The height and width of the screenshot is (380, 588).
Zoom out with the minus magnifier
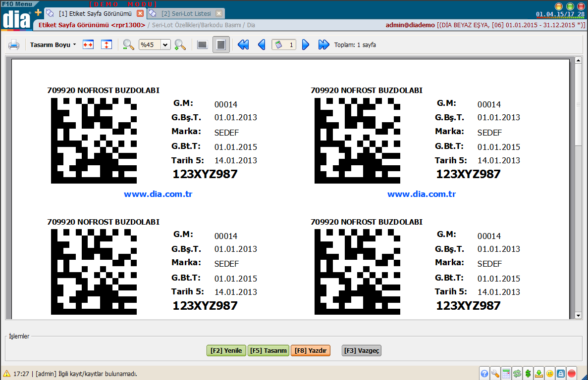(128, 45)
